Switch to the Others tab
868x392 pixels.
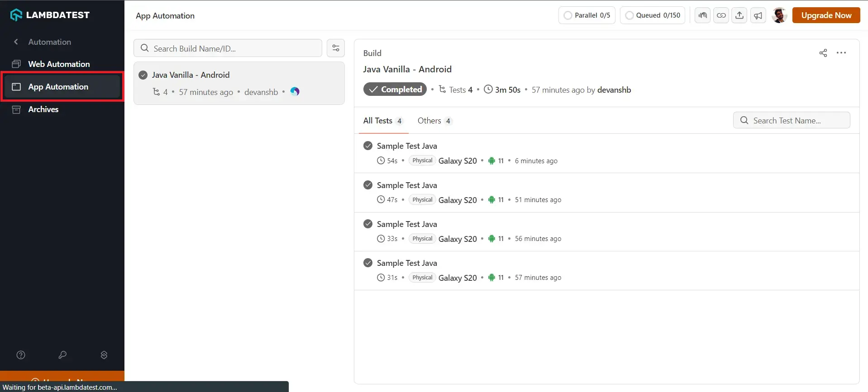(434, 121)
